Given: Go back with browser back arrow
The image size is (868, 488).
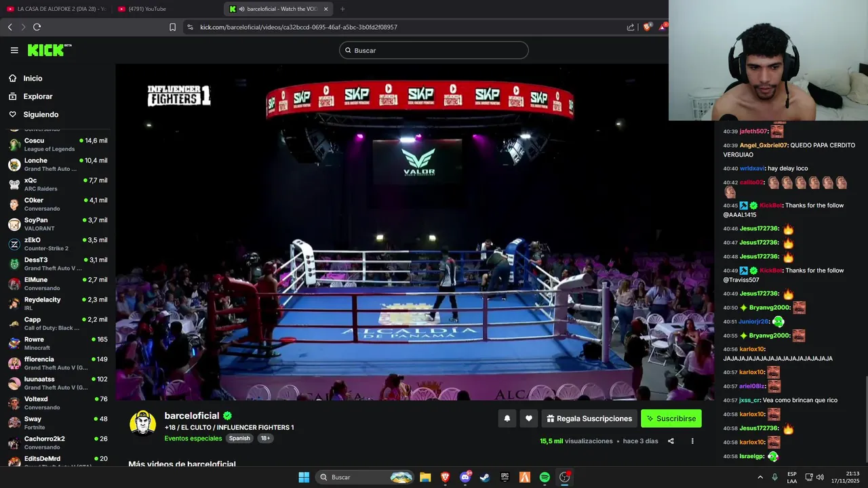Looking at the screenshot, I should click(9, 27).
